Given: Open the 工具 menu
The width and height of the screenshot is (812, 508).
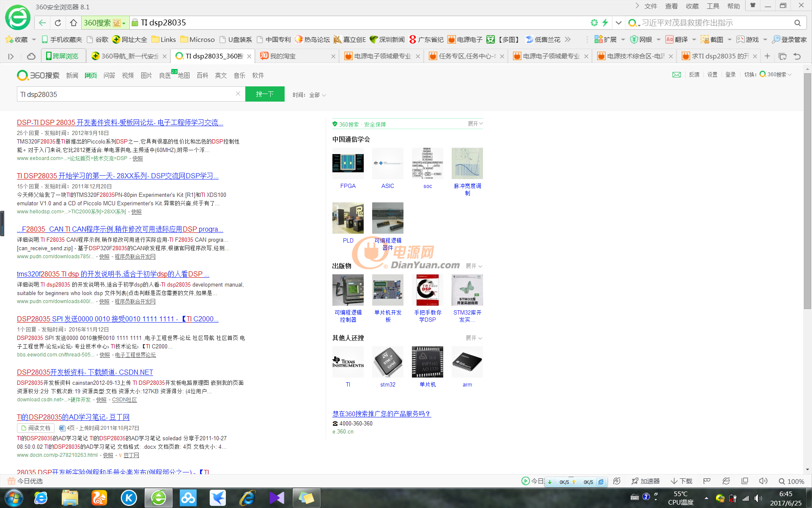Looking at the screenshot, I should (713, 6).
